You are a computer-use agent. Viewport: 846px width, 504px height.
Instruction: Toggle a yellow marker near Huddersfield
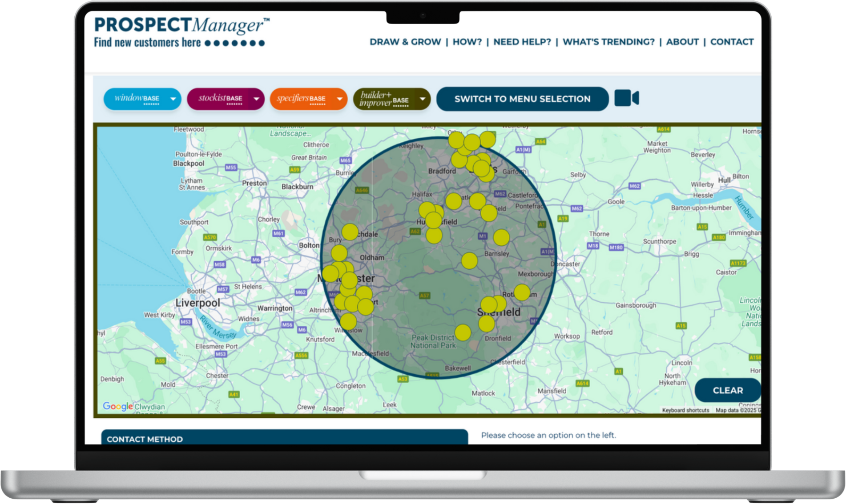tap(434, 221)
